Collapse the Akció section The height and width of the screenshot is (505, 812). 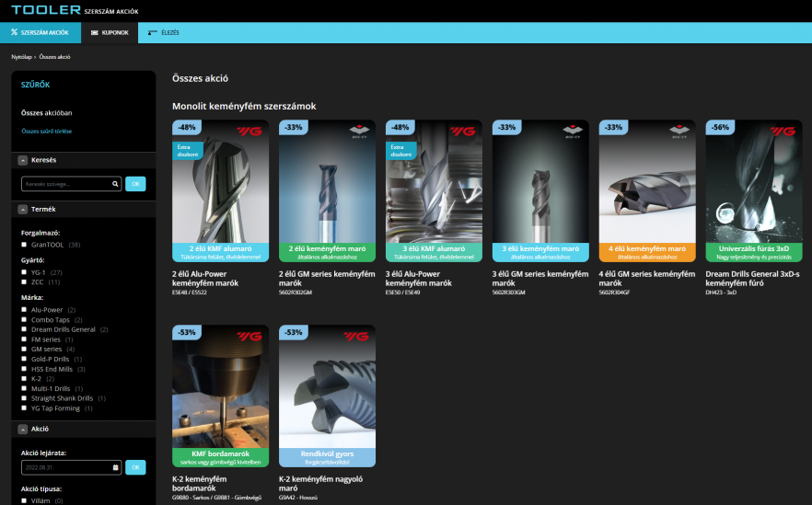tap(23, 429)
